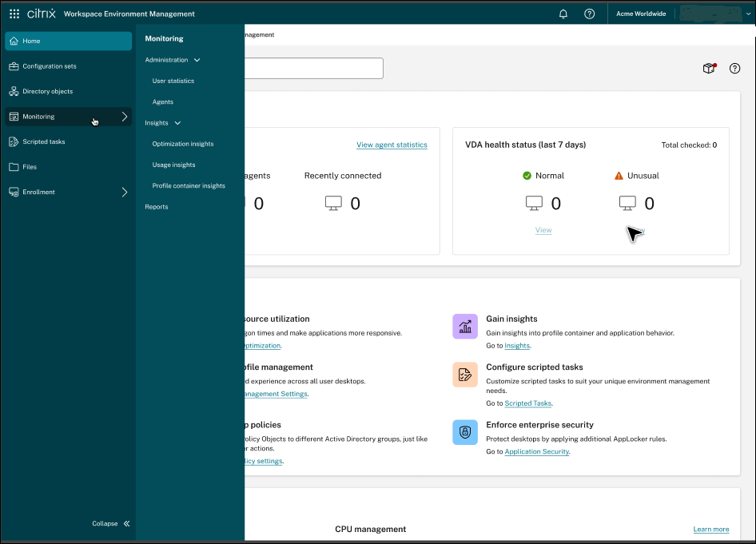Click the Learn more link for CPU management

pyautogui.click(x=710, y=529)
